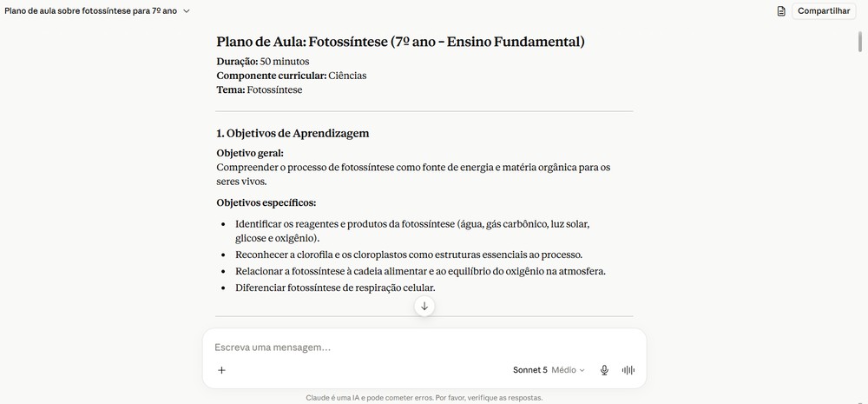Image resolution: width=868 pixels, height=404 pixels.
Task: Expand the Médio effort chevron
Action: pyautogui.click(x=582, y=370)
